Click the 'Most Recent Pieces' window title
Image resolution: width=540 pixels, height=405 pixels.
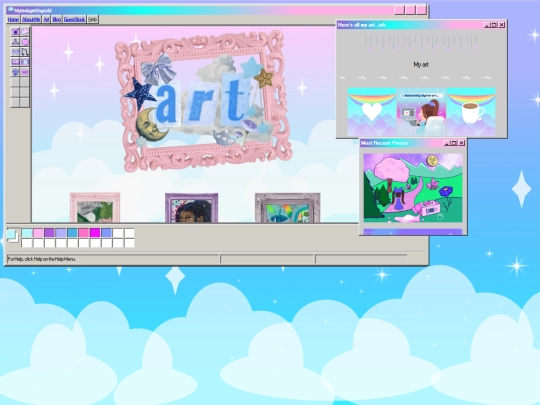[384, 143]
